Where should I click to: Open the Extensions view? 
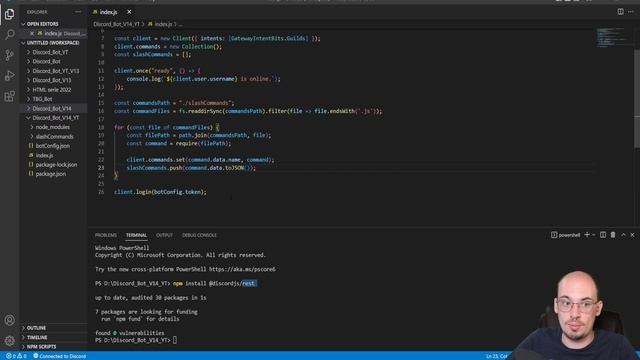tap(9, 96)
